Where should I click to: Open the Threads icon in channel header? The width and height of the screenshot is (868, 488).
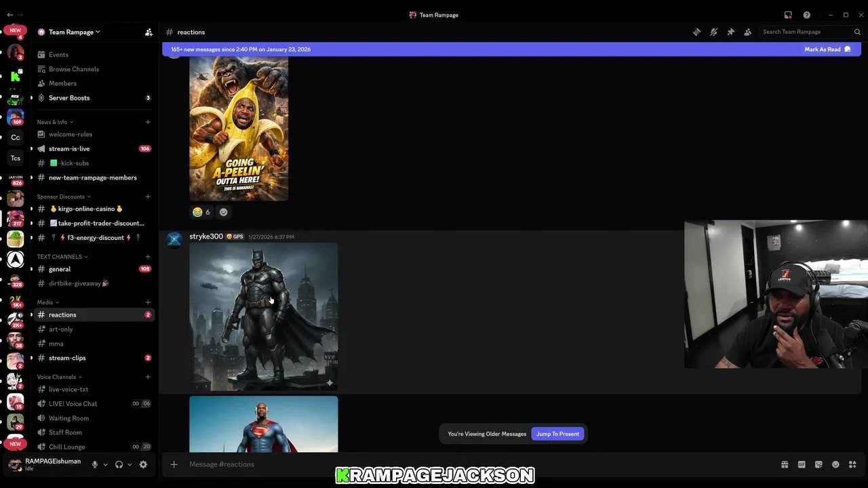(696, 32)
